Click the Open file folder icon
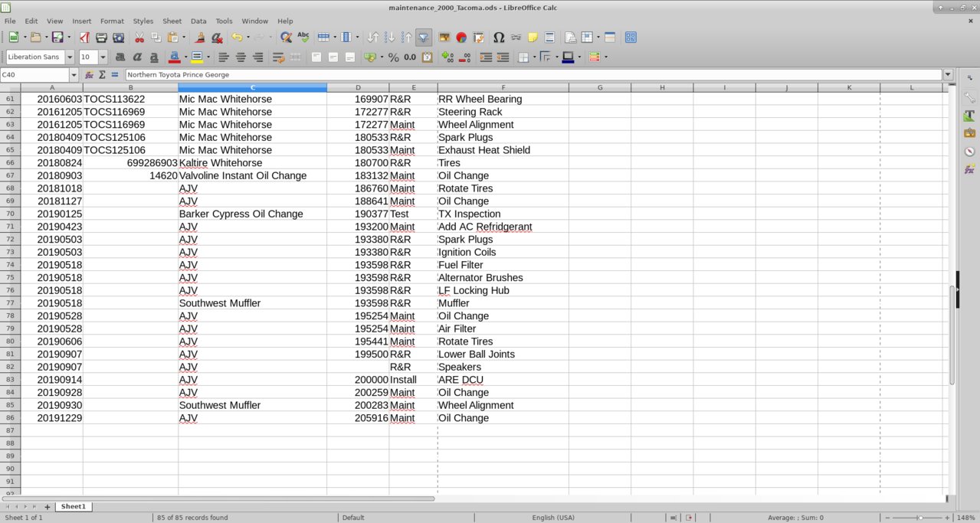 coord(35,37)
